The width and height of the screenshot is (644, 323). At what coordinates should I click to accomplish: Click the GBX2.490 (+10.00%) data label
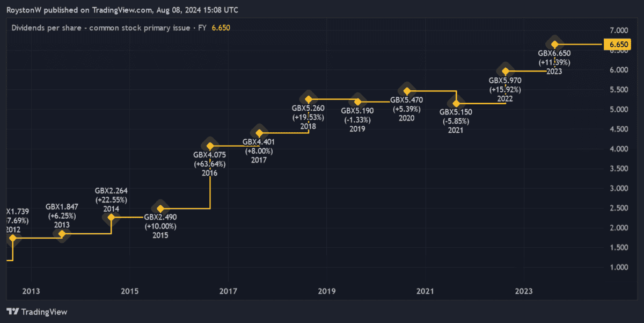click(160, 222)
